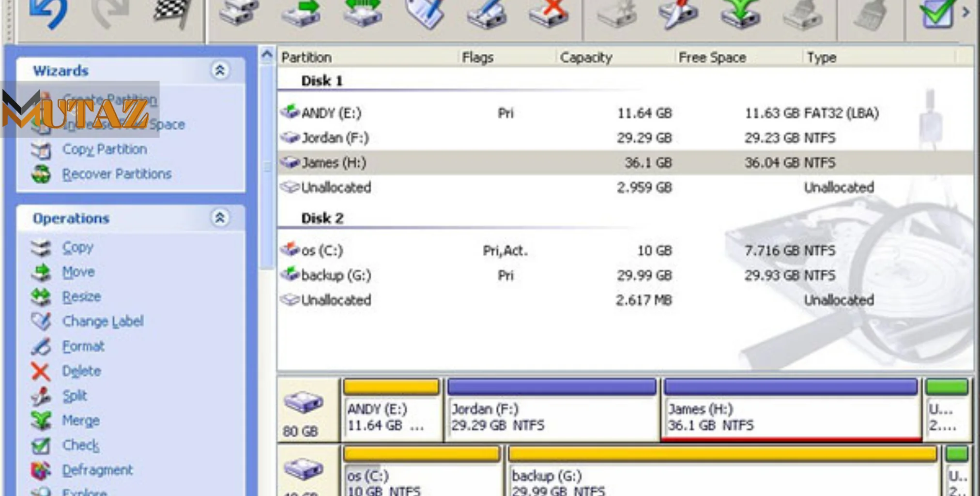This screenshot has height=496, width=980.
Task: Click the Apply green checkmark toolbar icon
Action: coord(937,14)
